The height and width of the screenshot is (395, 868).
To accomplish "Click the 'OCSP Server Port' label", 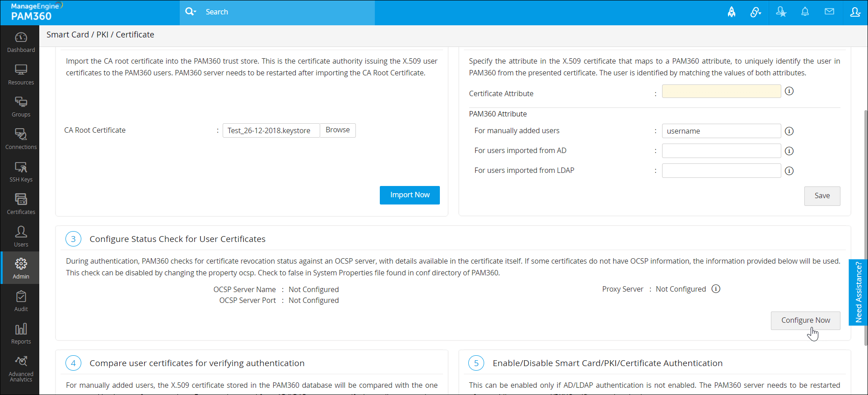I will [x=247, y=300].
